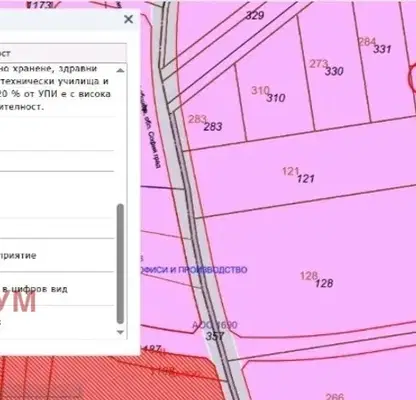Select parcel 331 on the map
Image resolution: width=416 pixels, height=400 pixels.
coord(382,49)
